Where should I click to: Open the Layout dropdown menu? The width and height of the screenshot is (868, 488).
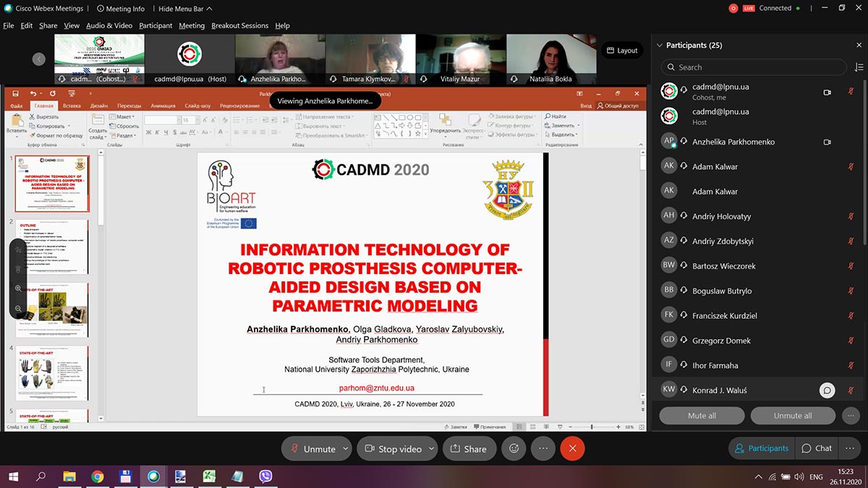pyautogui.click(x=621, y=51)
